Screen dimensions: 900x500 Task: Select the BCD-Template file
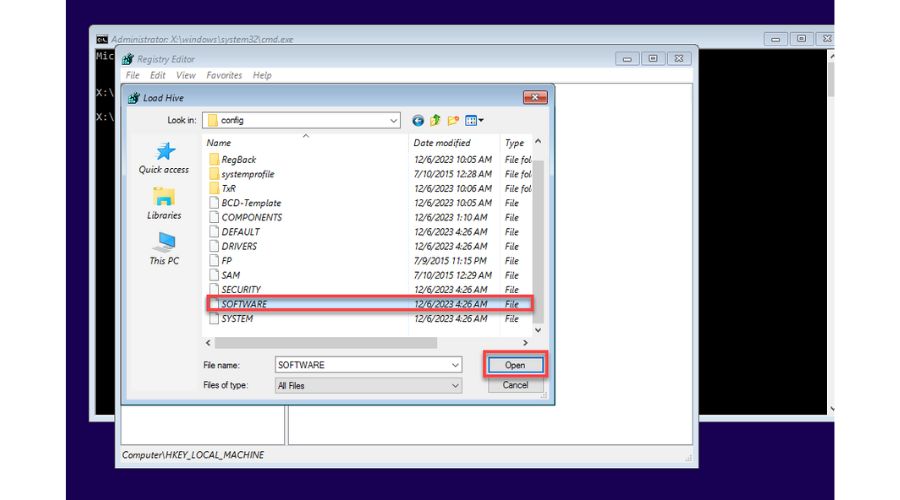[245, 203]
